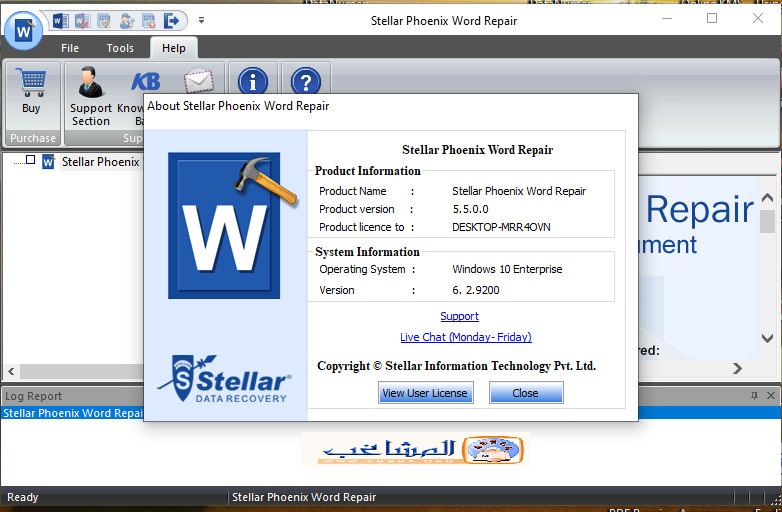Click the blue Exit arrow quick-access icon
782x512 pixels.
pos(171,20)
